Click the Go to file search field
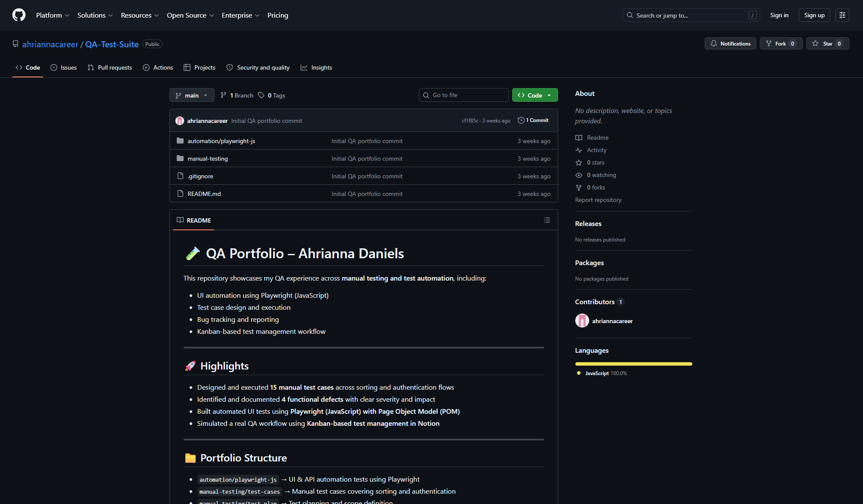 [x=464, y=95]
